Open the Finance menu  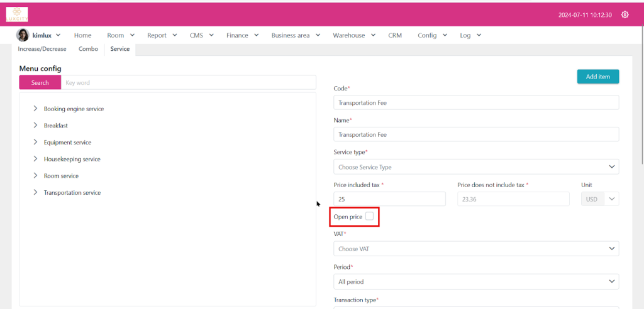241,36
